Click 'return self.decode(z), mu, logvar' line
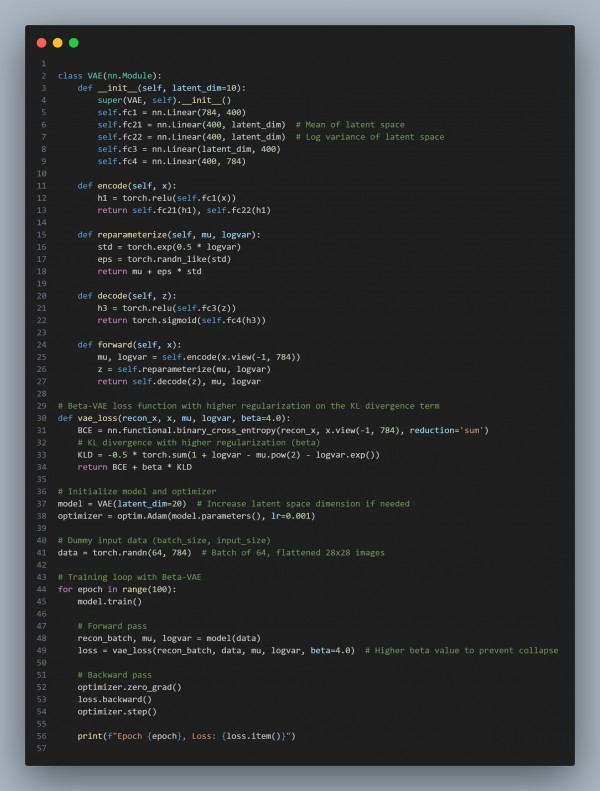Screen dimensions: 600x791 pos(179,381)
